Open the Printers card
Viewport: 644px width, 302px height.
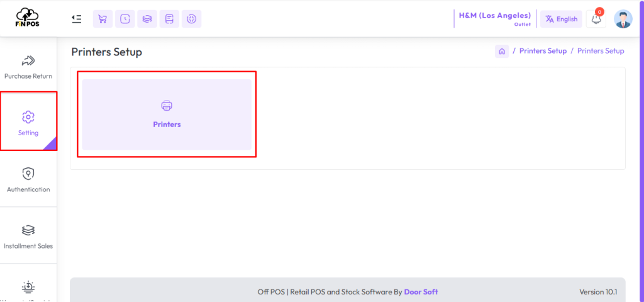pyautogui.click(x=167, y=115)
